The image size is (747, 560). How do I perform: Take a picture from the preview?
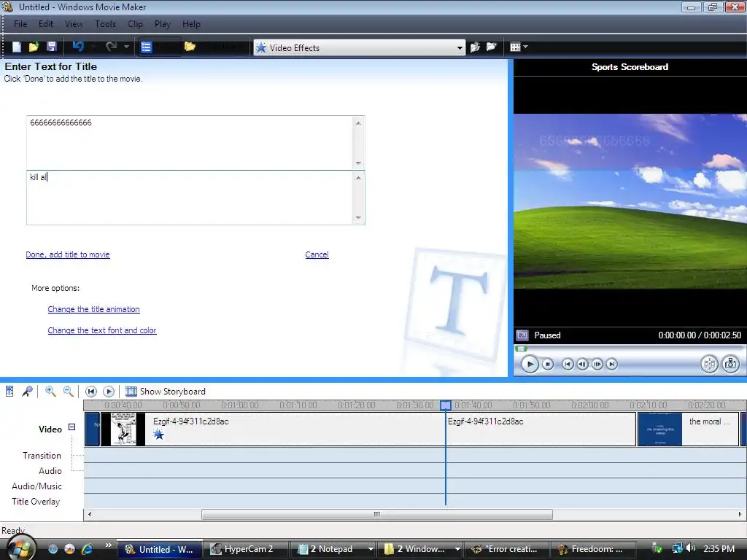[730, 365]
